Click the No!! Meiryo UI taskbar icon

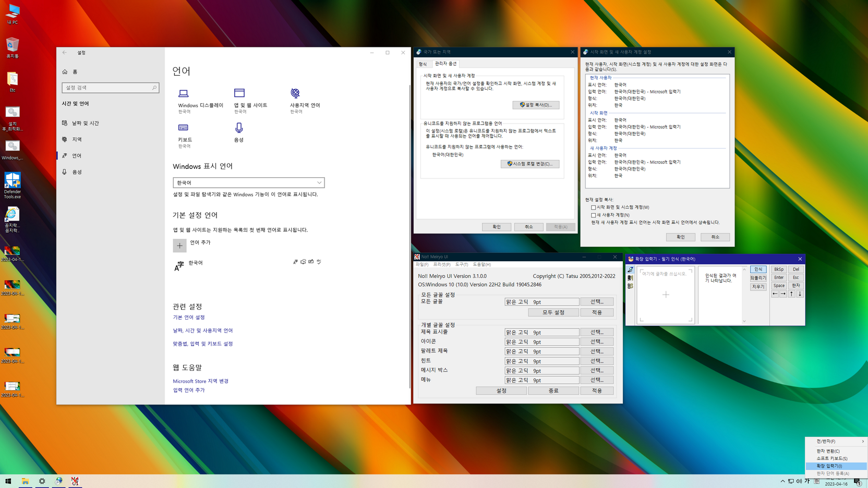75,481
